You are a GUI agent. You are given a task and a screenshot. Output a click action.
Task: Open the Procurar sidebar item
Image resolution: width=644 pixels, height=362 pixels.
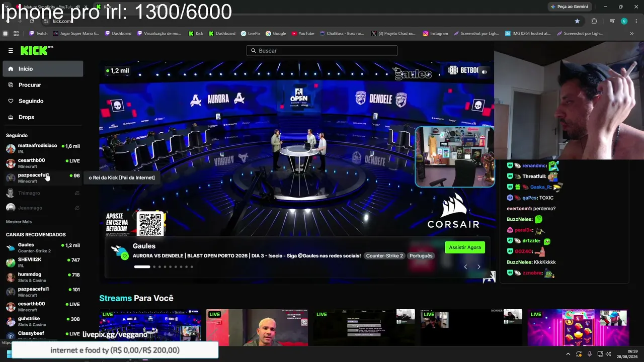pos(43,85)
